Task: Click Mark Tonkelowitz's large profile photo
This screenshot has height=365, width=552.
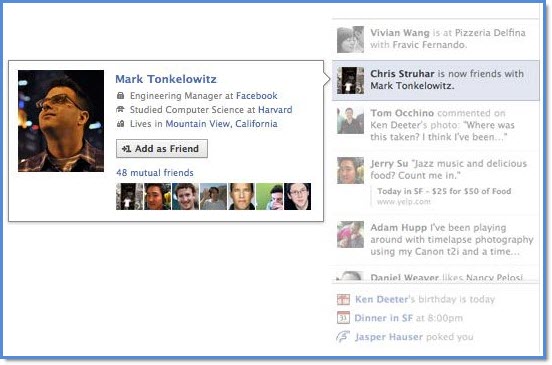Action: [x=61, y=121]
